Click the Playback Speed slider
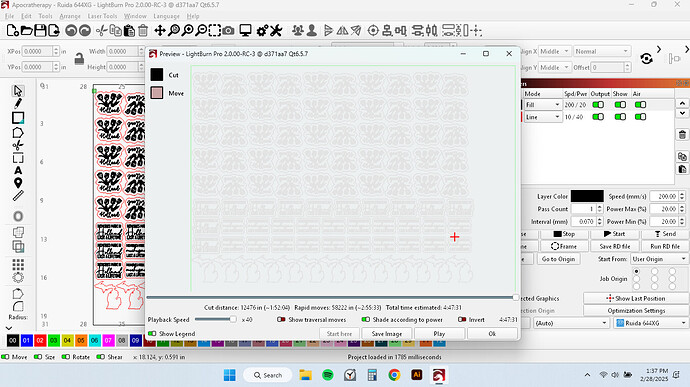The width and height of the screenshot is (690, 387). click(215, 320)
